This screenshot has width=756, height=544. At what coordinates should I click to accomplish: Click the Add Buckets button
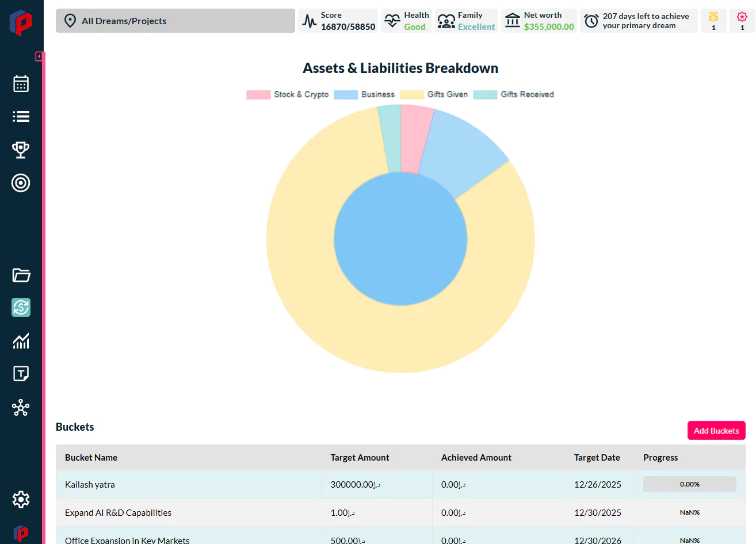[716, 431]
